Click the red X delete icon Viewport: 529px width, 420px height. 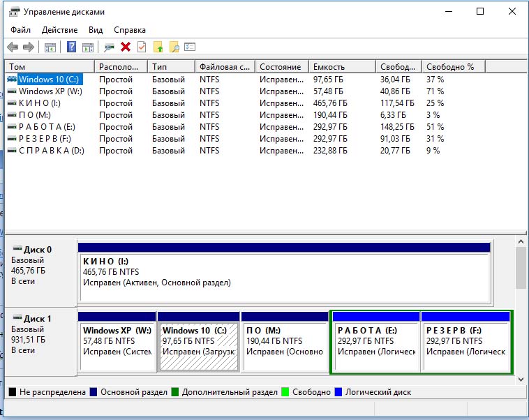pyautogui.click(x=126, y=47)
